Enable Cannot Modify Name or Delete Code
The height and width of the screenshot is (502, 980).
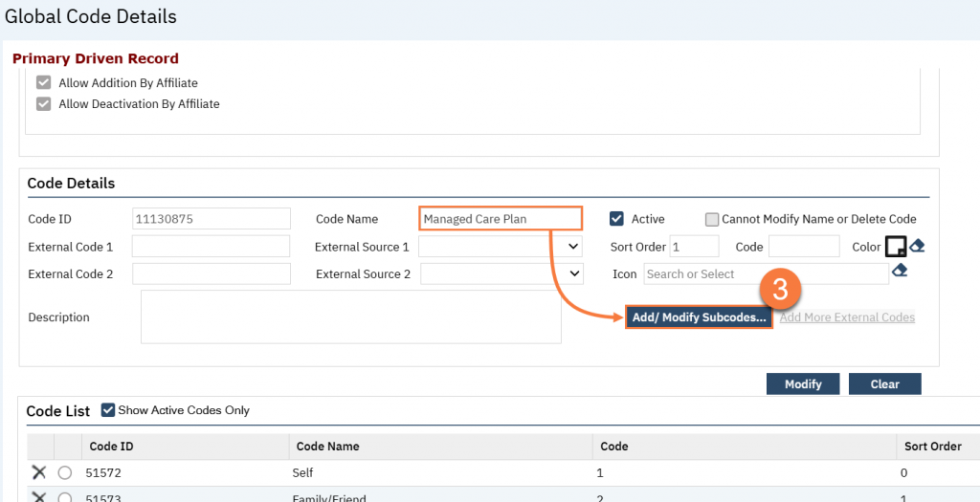coord(711,219)
